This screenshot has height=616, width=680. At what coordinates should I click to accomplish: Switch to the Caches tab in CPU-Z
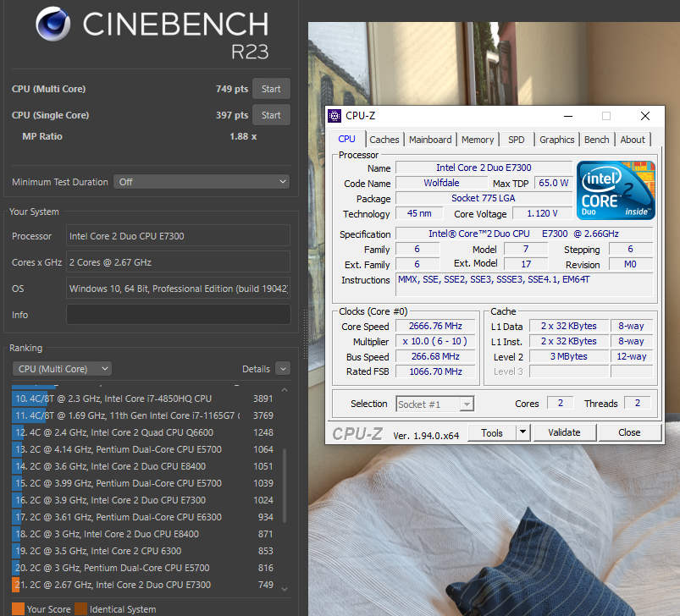(384, 140)
